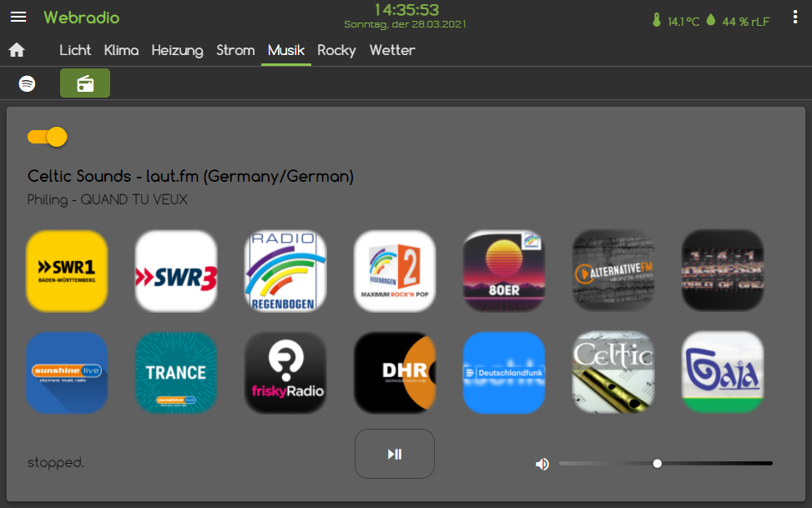
Task: Start the friskyRadio station
Action: tap(285, 373)
